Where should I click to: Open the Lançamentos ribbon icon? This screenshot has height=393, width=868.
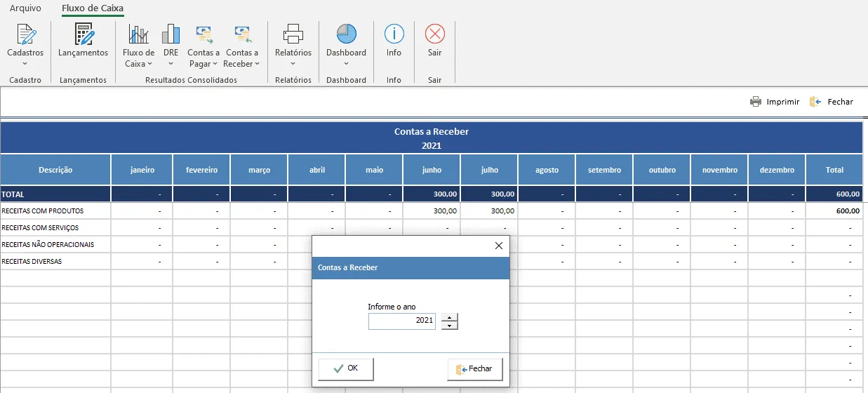coord(84,34)
